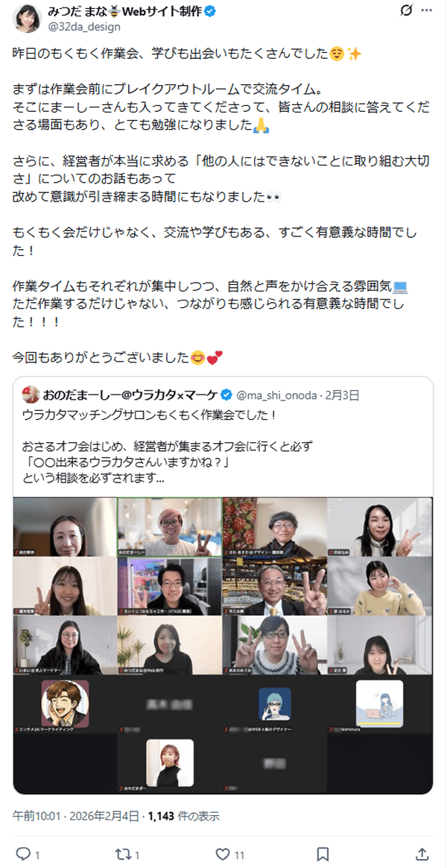This screenshot has height=868, width=447.
Task: Click the 午前10:01 · 2026年2月4日 timestamp
Action: 76,816
